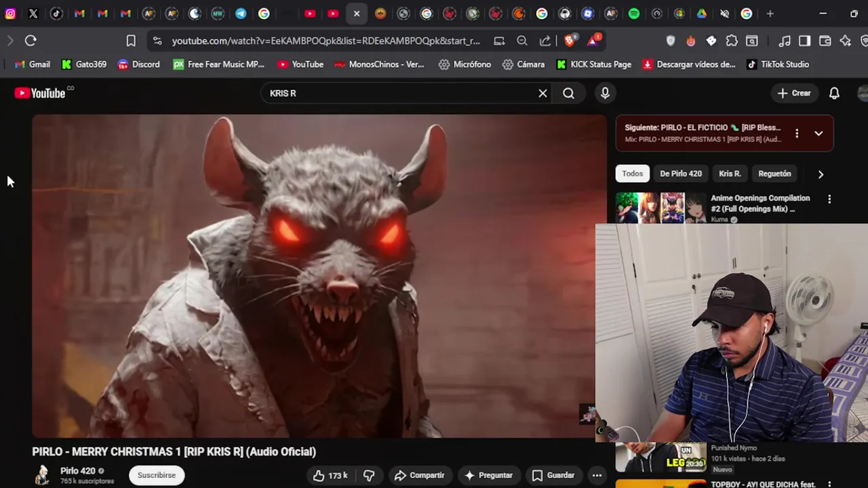Dislike the video
The image size is (868, 488).
[x=369, y=475]
